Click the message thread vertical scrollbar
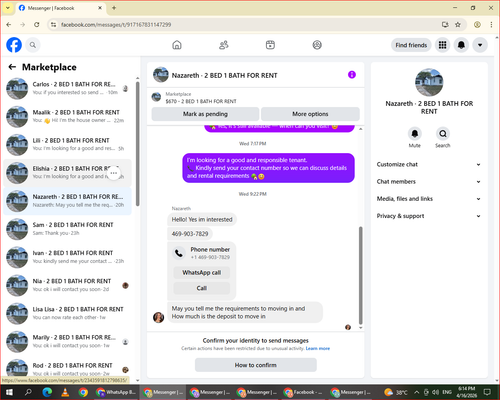 point(360,275)
